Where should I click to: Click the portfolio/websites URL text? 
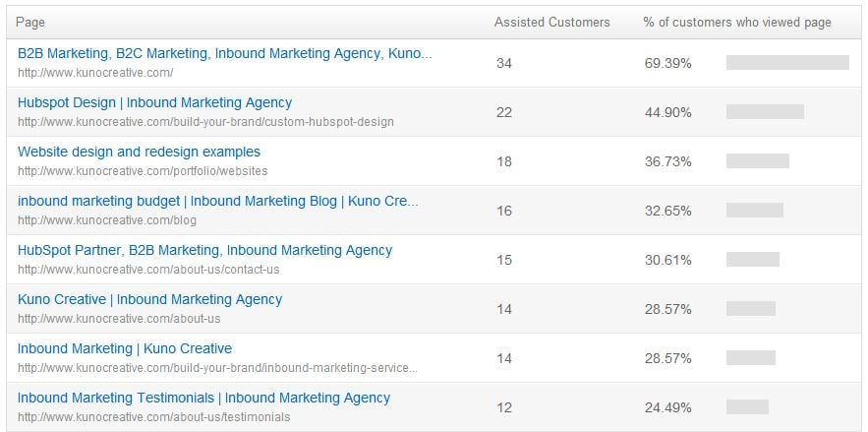point(143,171)
